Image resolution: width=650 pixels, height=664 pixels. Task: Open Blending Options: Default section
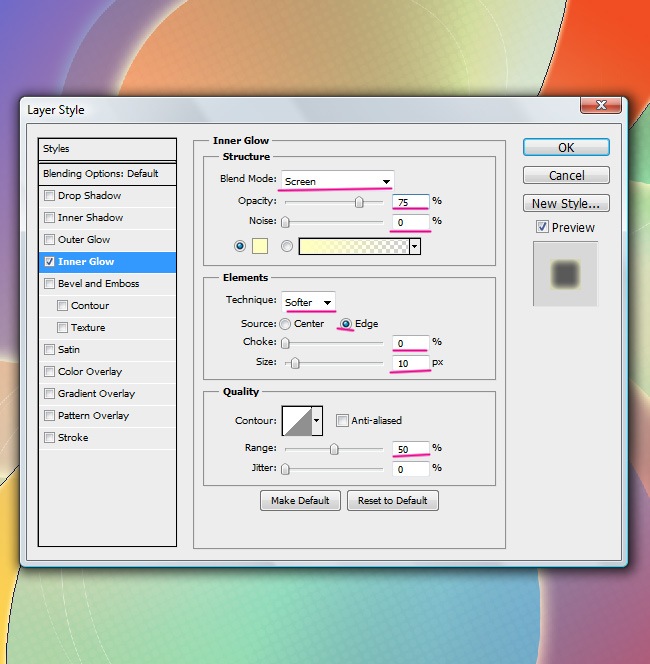100,174
